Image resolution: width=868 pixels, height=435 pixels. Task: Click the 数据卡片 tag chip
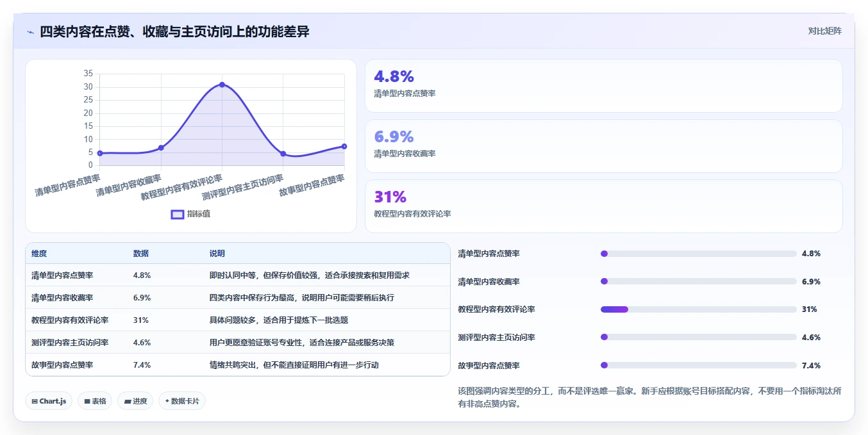coord(182,401)
